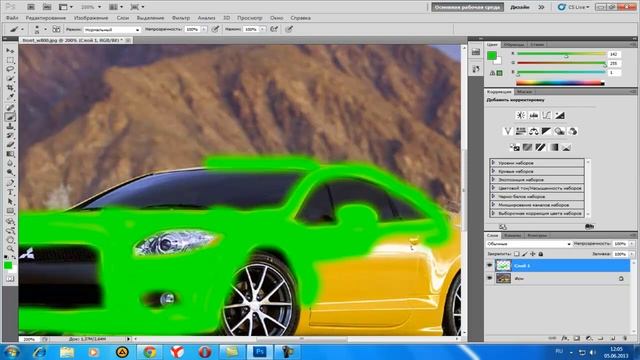Toggle airbrush mode in options bar
Viewport: 640px width, 360px height.
click(274, 29)
